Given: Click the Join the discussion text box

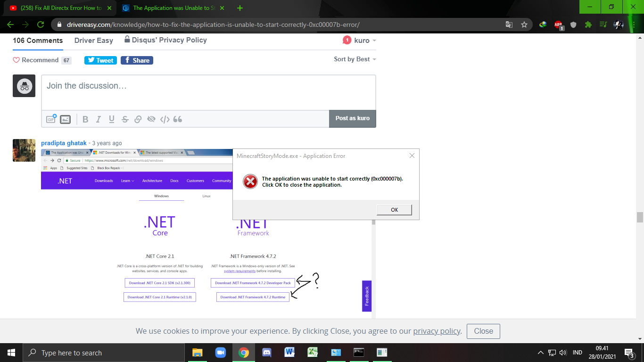Looking at the screenshot, I should [208, 92].
